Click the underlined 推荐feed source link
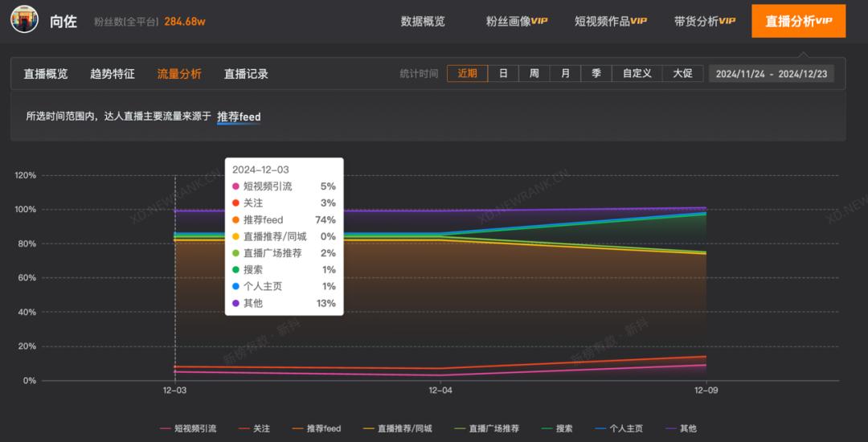The height and width of the screenshot is (442, 868). click(x=239, y=117)
